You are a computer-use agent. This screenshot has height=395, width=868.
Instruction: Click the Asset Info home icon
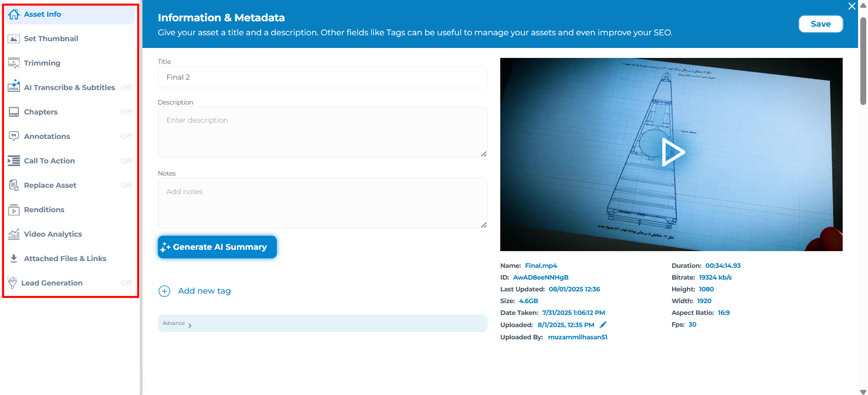click(x=14, y=14)
